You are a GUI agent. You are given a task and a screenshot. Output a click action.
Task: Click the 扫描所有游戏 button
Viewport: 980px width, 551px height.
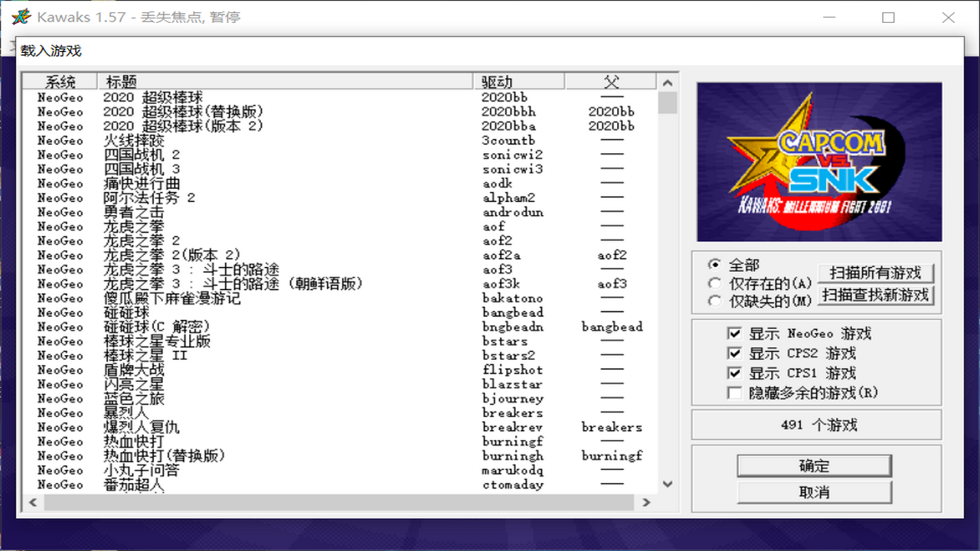click(x=875, y=273)
